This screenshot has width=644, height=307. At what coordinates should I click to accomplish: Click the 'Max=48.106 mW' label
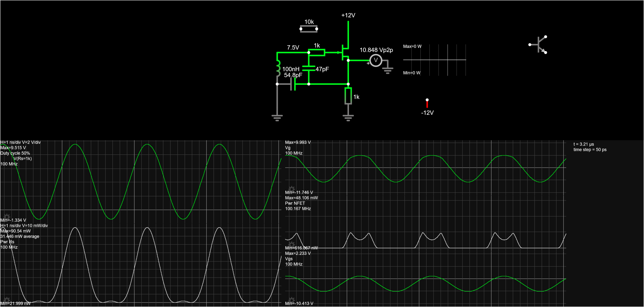click(301, 198)
